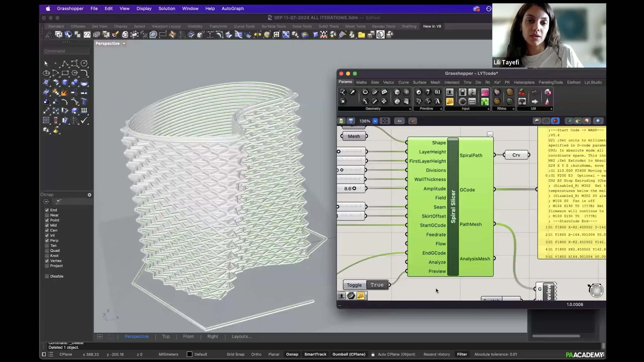644x362 pixels.
Task: Select the Text primitive 'A' component icon
Action: (x=437, y=101)
